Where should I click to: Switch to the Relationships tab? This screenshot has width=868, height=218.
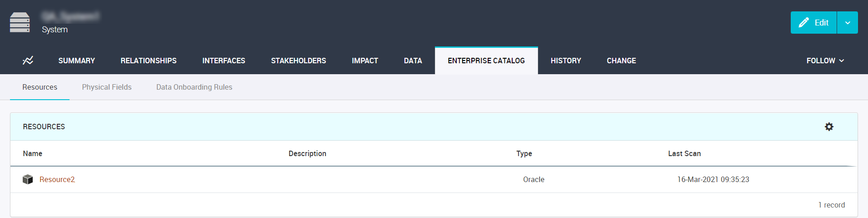pos(149,61)
